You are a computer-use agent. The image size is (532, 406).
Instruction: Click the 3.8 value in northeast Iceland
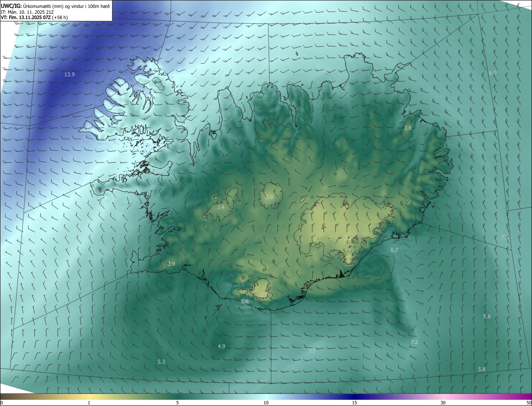pos(408,128)
